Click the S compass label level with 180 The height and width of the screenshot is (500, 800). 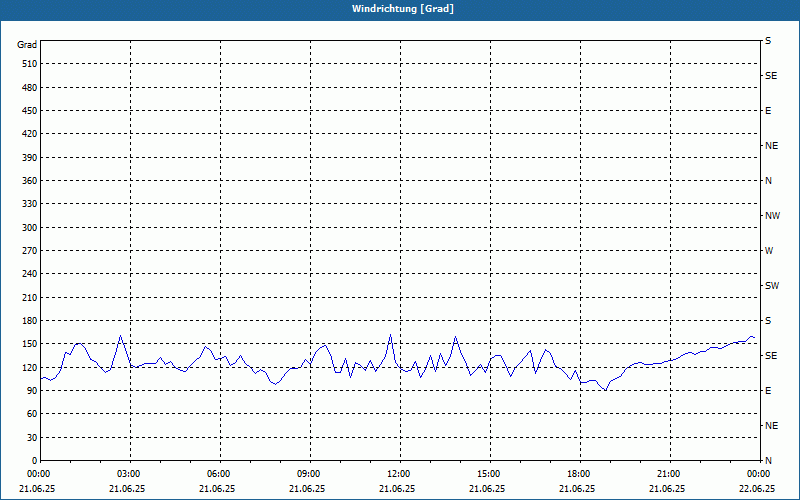[768, 321]
